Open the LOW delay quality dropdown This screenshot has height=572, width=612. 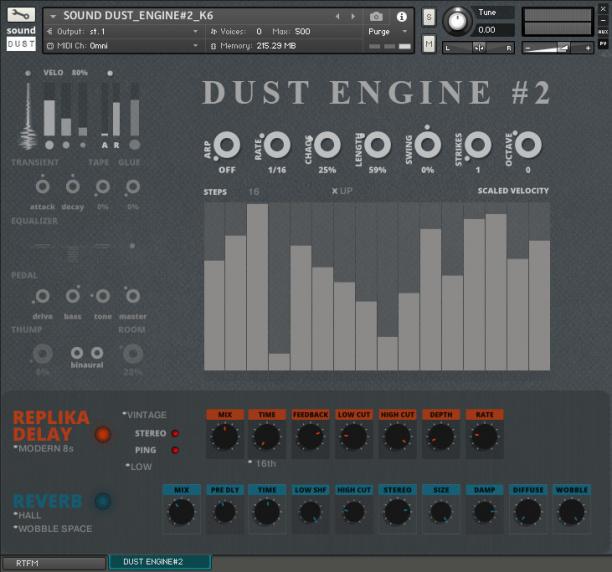click(139, 466)
